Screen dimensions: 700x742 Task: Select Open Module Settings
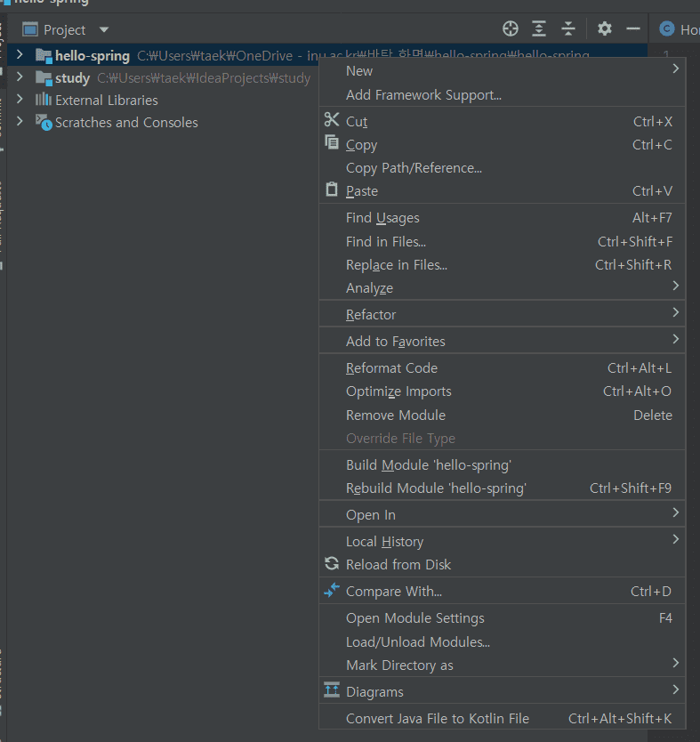click(503, 617)
